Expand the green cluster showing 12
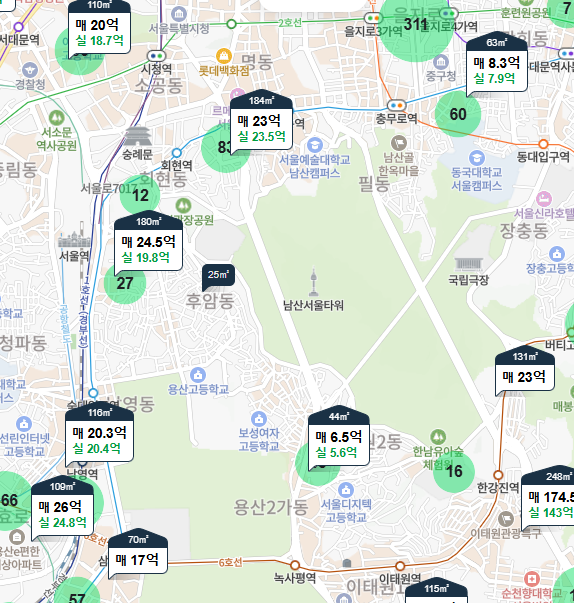 (x=140, y=195)
